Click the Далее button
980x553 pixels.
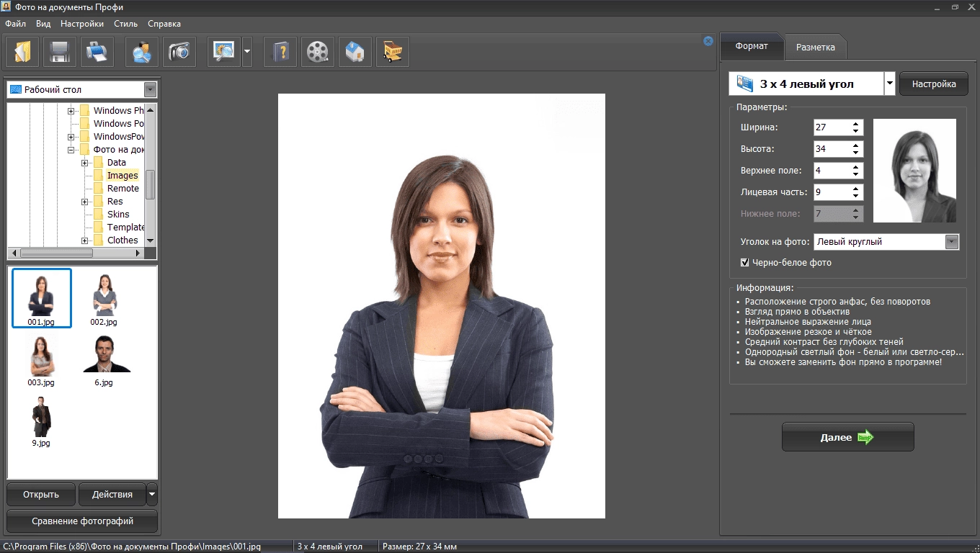pyautogui.click(x=847, y=437)
